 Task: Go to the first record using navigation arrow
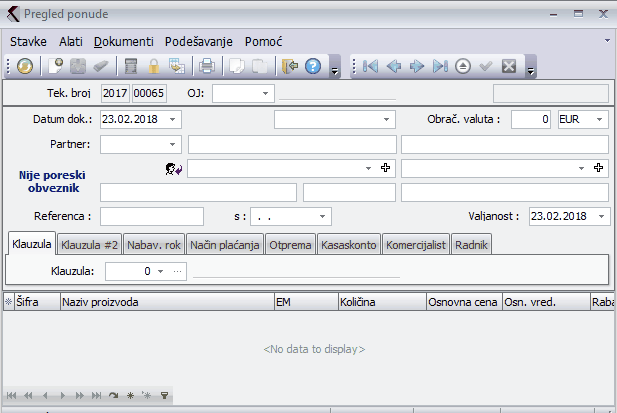(371, 67)
